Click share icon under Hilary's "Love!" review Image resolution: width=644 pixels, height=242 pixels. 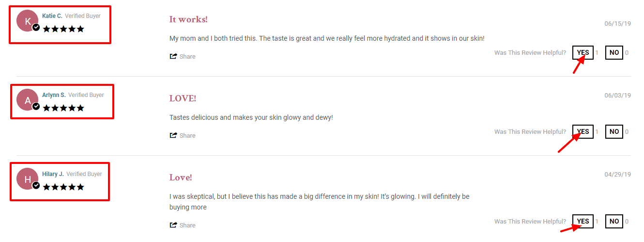click(x=173, y=225)
